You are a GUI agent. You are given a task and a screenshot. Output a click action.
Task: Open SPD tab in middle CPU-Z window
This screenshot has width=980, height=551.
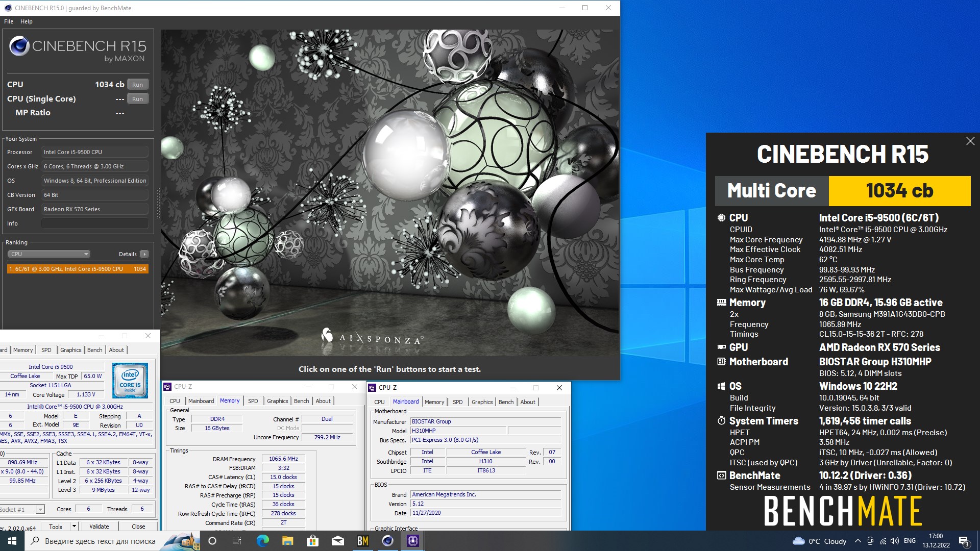point(253,401)
